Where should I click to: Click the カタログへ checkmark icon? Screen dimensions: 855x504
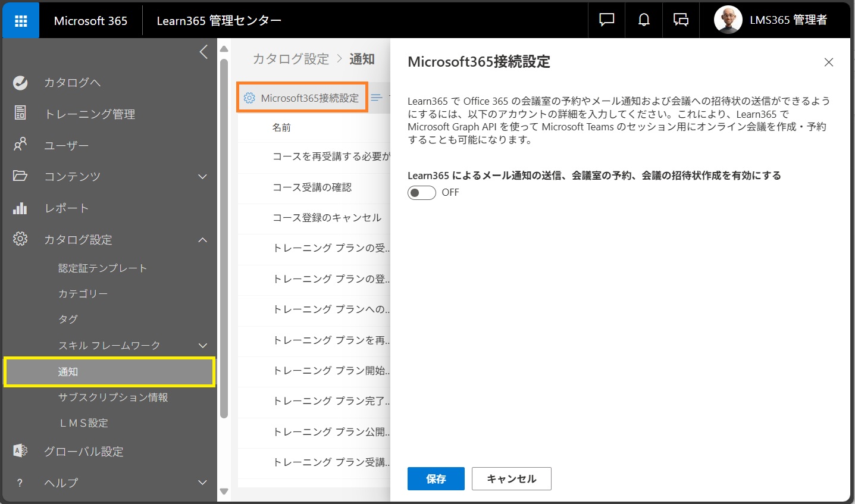pos(20,83)
